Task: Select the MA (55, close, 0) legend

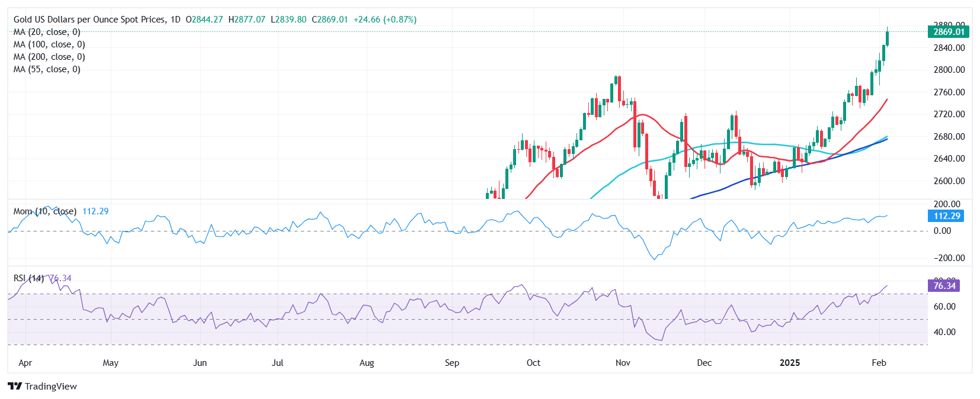Action: click(x=47, y=69)
